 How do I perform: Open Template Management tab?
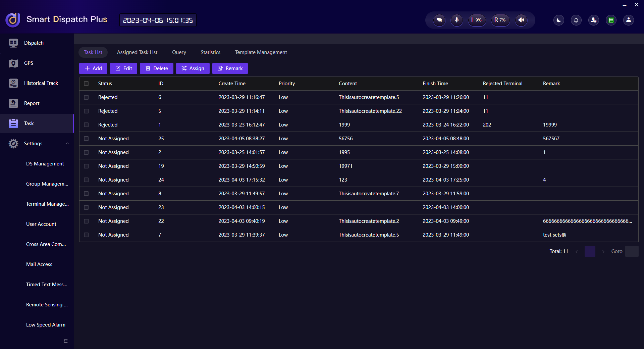click(x=261, y=52)
